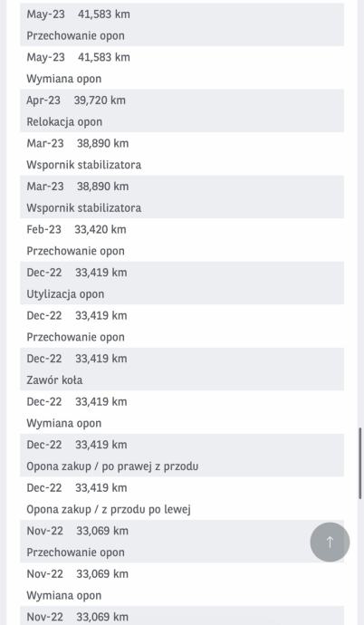Select the May-23 Przechowanie opon row
This screenshot has width=364, height=625.
[182, 24]
